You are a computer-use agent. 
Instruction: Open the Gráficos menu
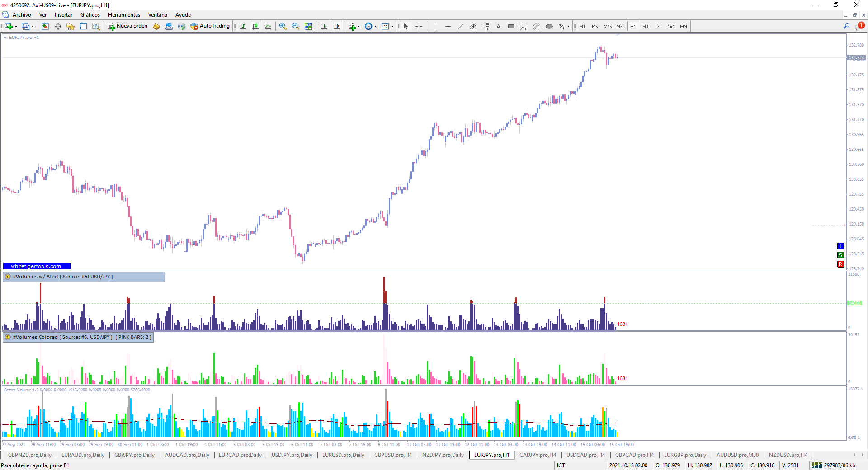[90, 15]
